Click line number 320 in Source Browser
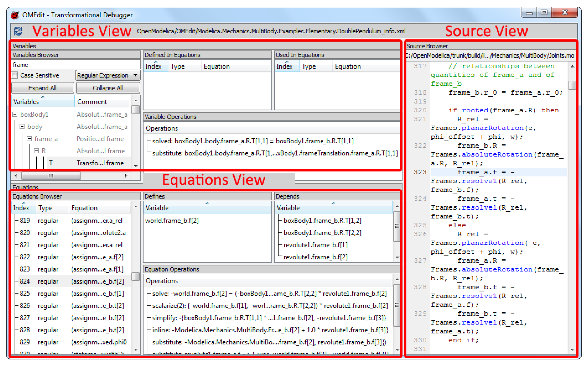The height and width of the screenshot is (365, 588). 420,110
